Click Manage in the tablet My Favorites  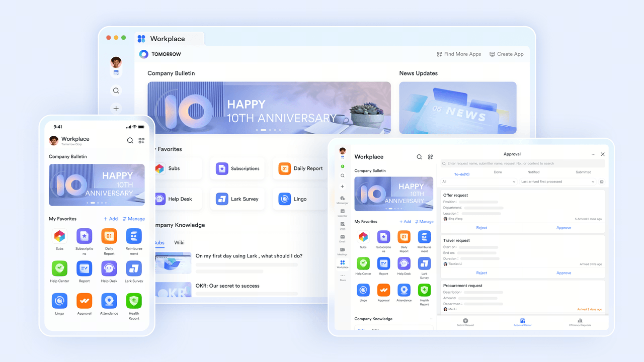pyautogui.click(x=424, y=221)
